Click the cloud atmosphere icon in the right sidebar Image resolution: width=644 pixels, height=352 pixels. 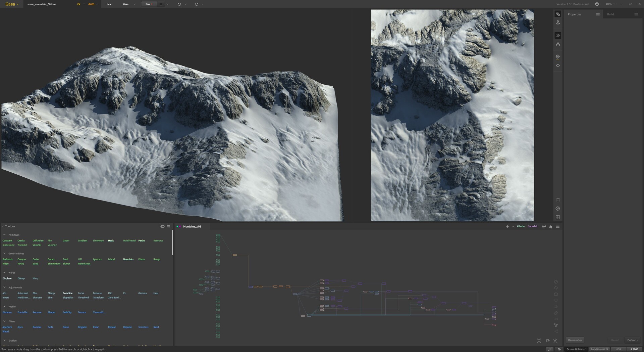tap(558, 65)
